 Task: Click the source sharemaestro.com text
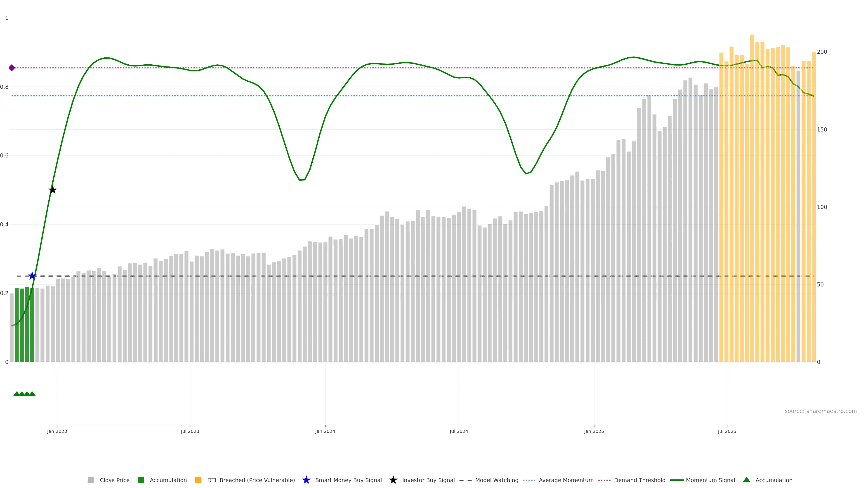pyautogui.click(x=820, y=411)
